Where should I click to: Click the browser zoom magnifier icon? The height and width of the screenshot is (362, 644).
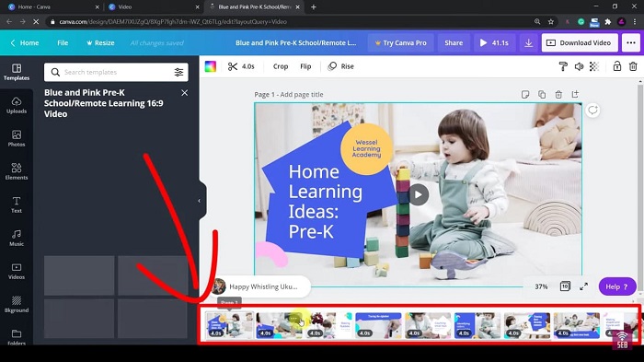point(537,22)
